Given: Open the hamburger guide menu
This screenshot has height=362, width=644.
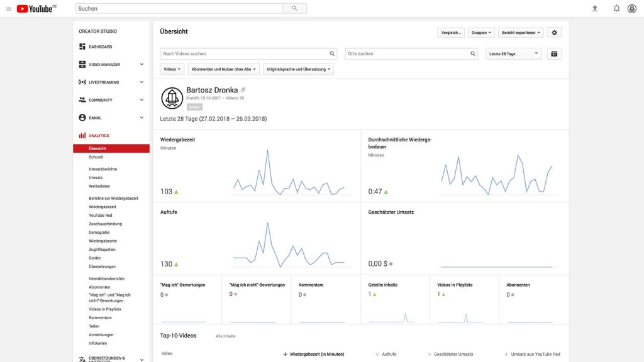Looking at the screenshot, I should pos(9,9).
